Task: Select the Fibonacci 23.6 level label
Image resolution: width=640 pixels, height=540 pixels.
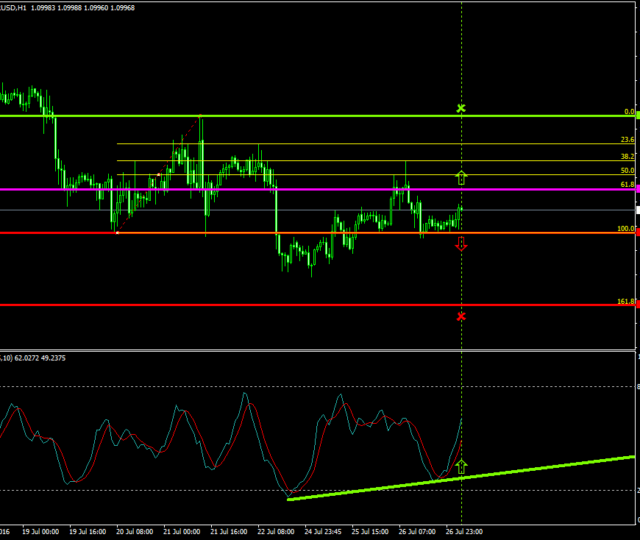Action: coord(627,140)
